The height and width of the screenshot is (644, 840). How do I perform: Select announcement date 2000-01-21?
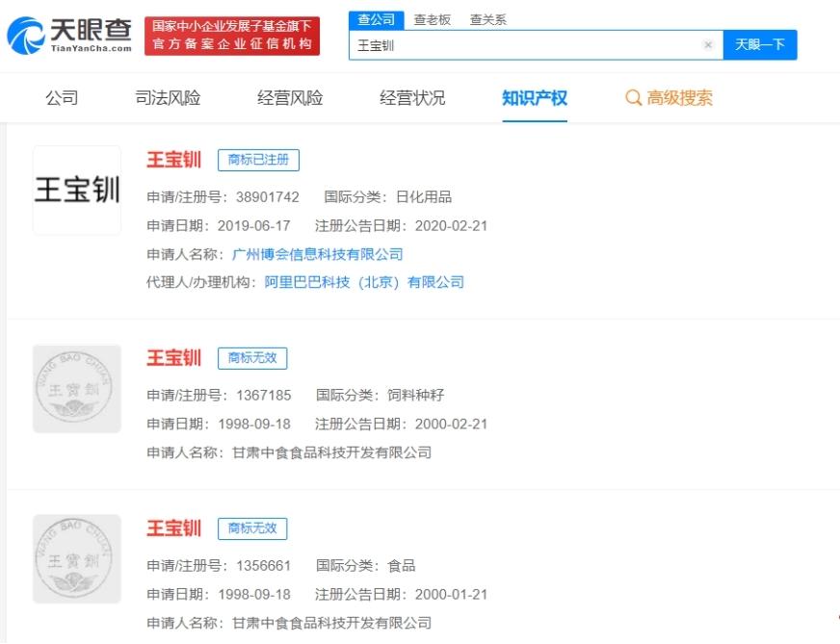tap(451, 595)
